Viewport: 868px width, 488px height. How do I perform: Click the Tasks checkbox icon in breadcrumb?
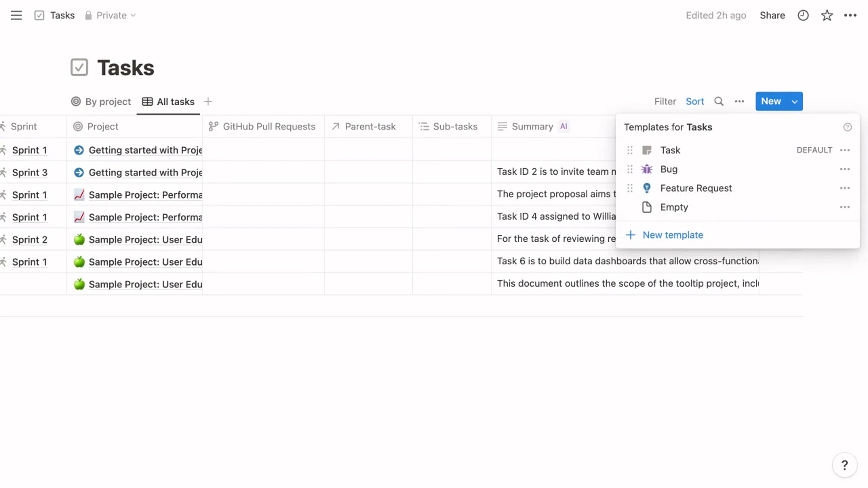click(39, 15)
